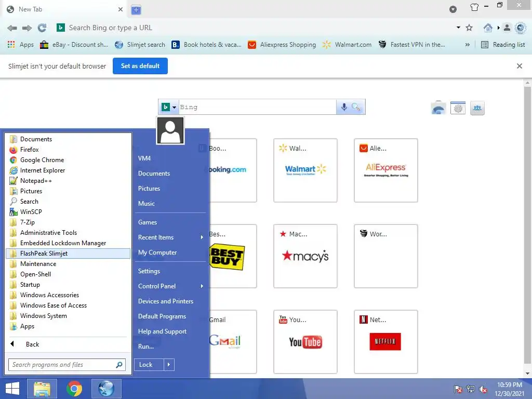Open the address bar history dropdown arrow
This screenshot has height=399, width=532.
point(458,28)
